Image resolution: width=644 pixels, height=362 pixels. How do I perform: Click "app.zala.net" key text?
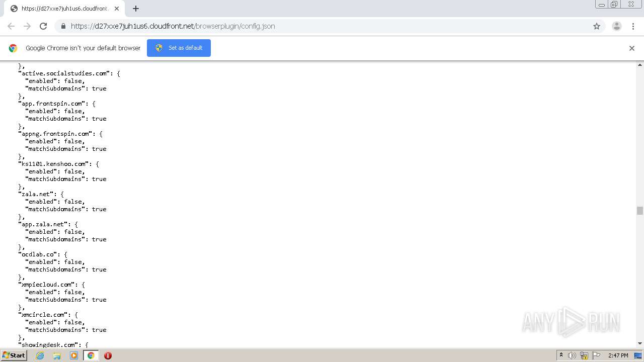pyautogui.click(x=43, y=224)
